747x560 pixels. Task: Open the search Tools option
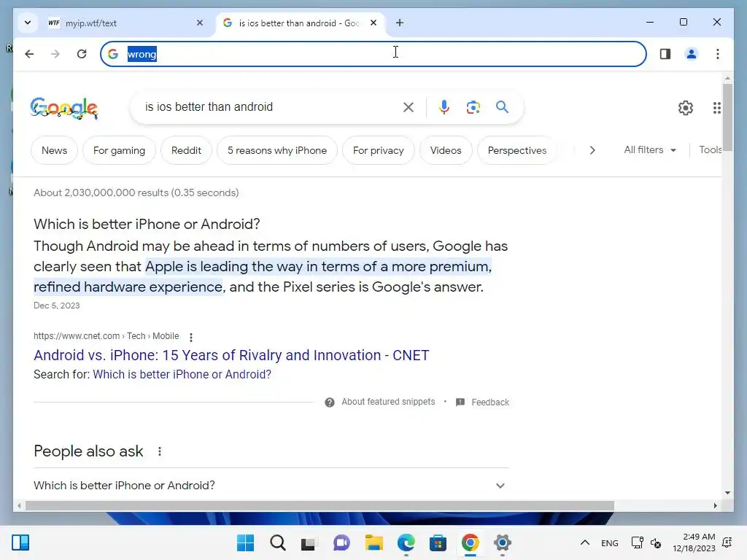point(710,150)
